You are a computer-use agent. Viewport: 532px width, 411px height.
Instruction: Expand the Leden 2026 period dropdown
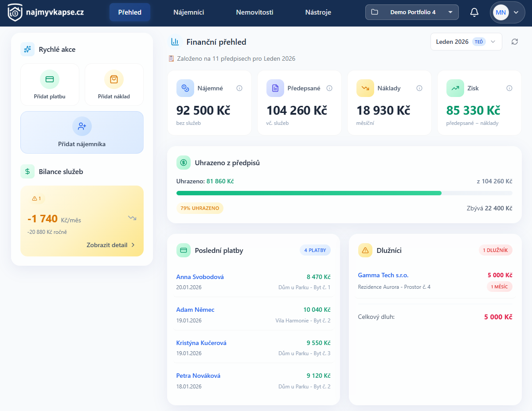[x=465, y=41]
